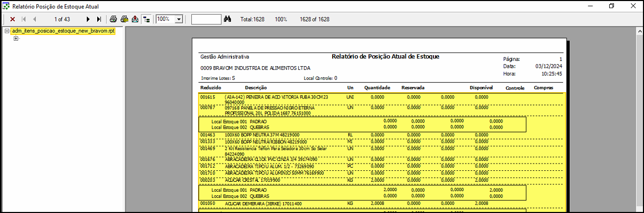Jump to the last report page
The image size is (644, 213).
tap(99, 19)
